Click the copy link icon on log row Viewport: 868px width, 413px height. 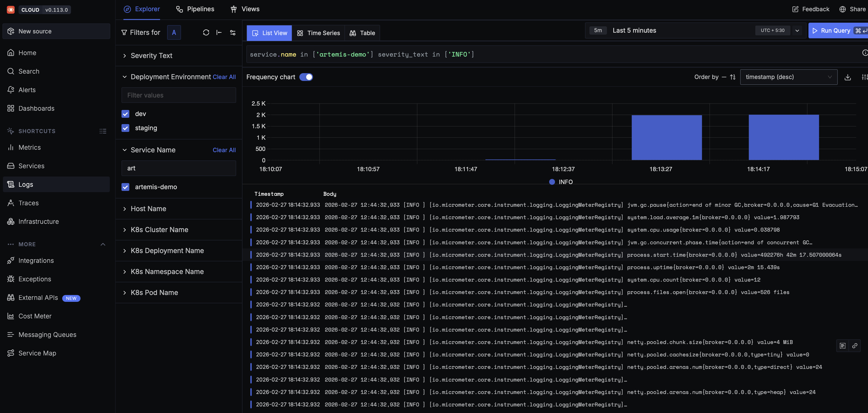(x=855, y=346)
